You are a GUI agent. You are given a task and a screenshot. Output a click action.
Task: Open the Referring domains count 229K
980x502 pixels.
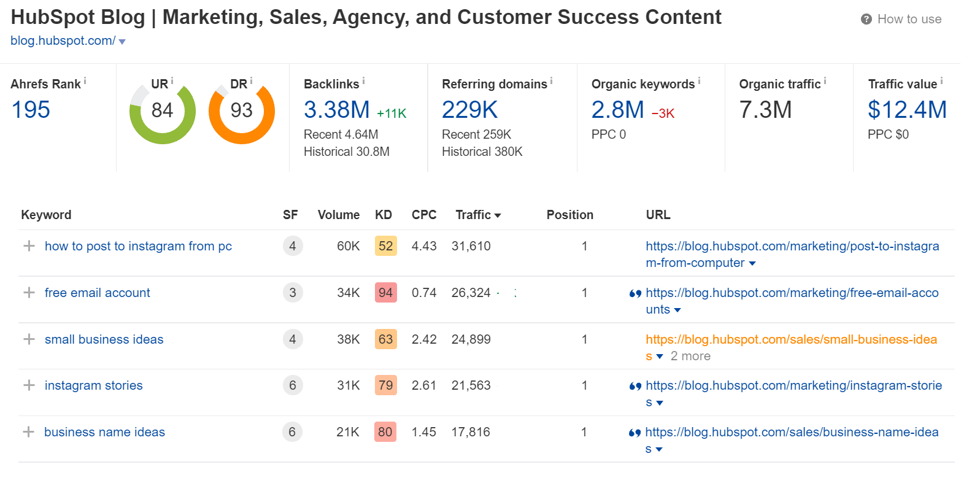470,110
